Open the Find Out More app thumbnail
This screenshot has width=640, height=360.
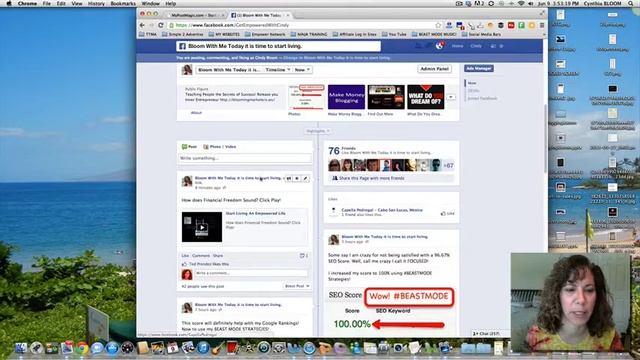[386, 97]
